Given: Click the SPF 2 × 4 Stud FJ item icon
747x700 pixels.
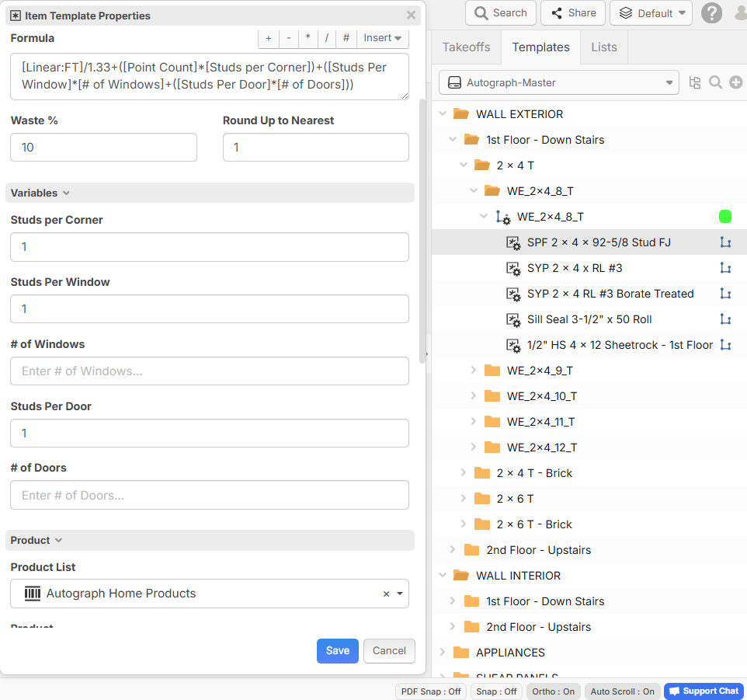Looking at the screenshot, I should tap(513, 242).
